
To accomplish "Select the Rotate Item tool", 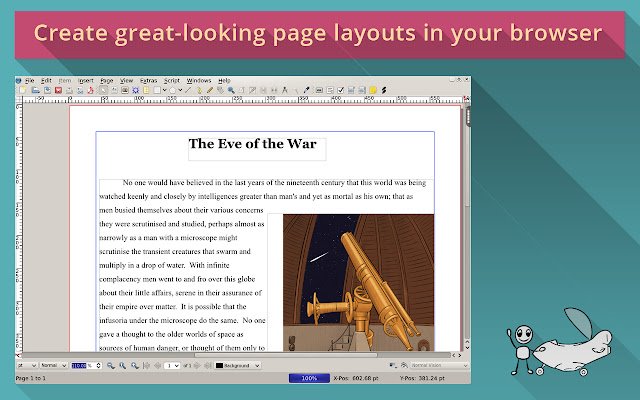I will [x=220, y=90].
